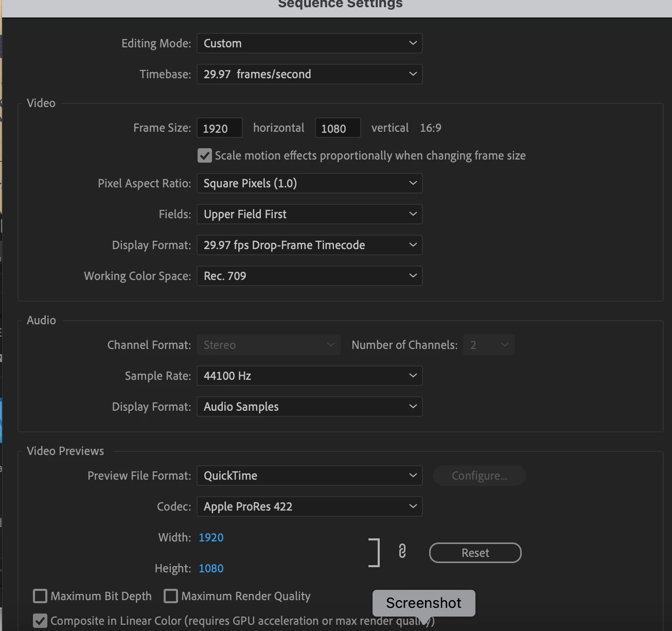The width and height of the screenshot is (672, 631).
Task: Enable Maximum Bit Depth checkbox
Action: tap(40, 596)
